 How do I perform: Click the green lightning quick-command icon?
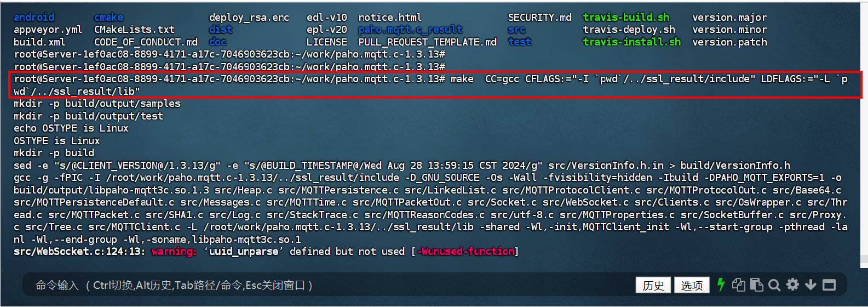pos(721,285)
